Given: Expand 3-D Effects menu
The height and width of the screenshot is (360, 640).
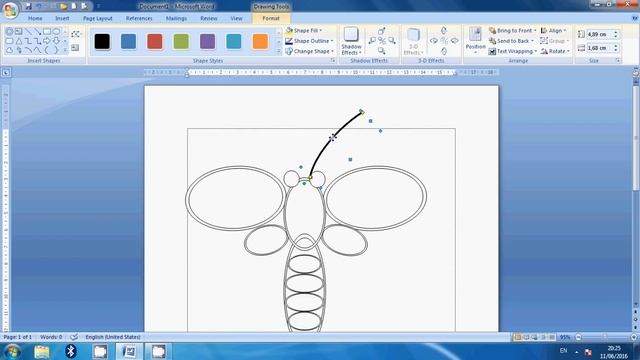Looking at the screenshot, I should click(x=413, y=41).
